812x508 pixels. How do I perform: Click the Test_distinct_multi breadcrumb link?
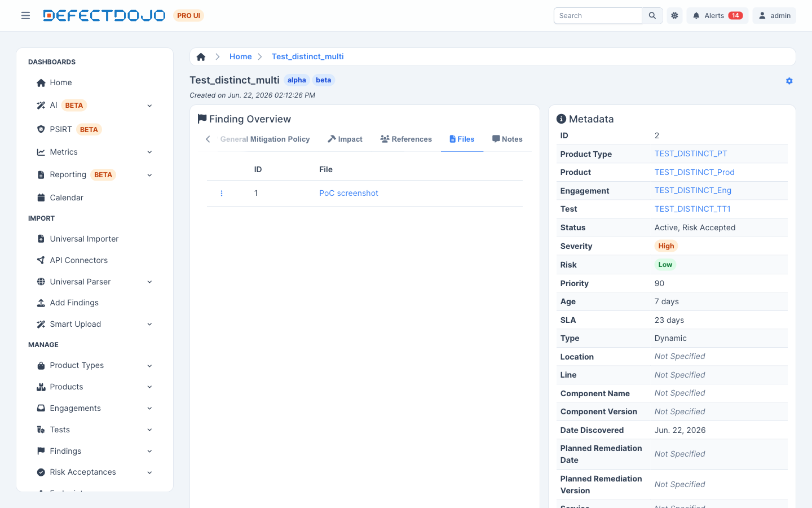[307, 56]
